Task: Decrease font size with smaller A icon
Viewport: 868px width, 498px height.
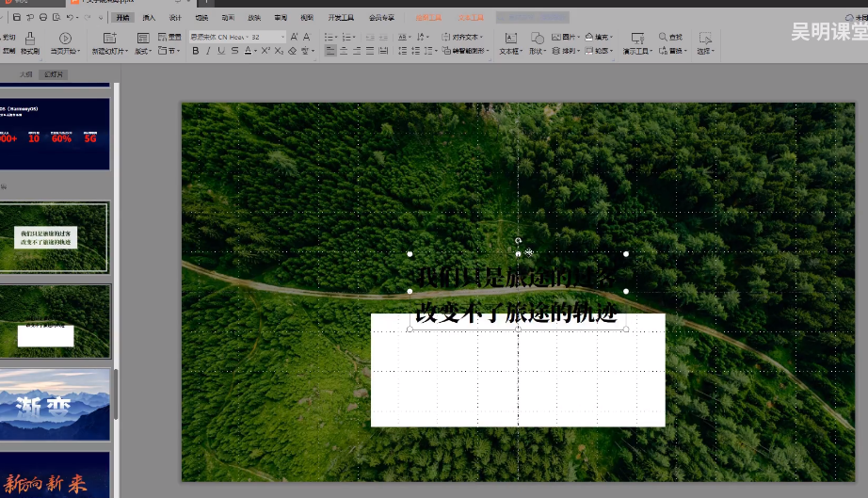Action: tap(307, 37)
